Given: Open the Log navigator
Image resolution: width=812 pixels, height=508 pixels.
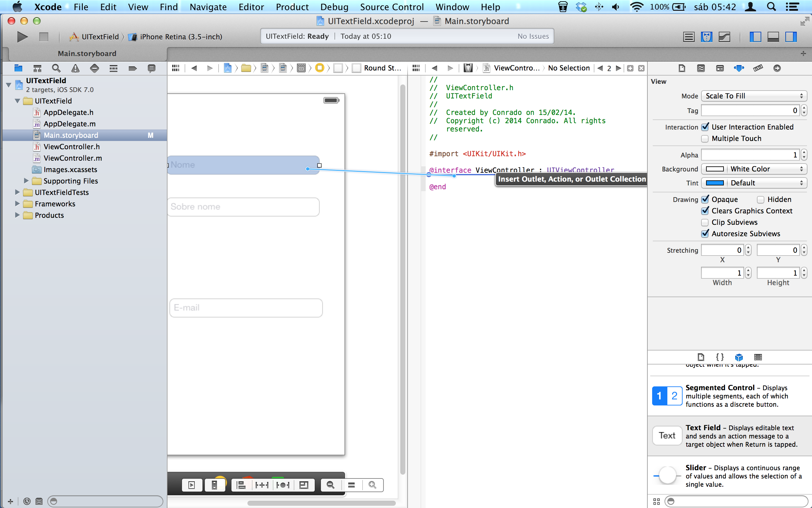Looking at the screenshot, I should tap(152, 68).
